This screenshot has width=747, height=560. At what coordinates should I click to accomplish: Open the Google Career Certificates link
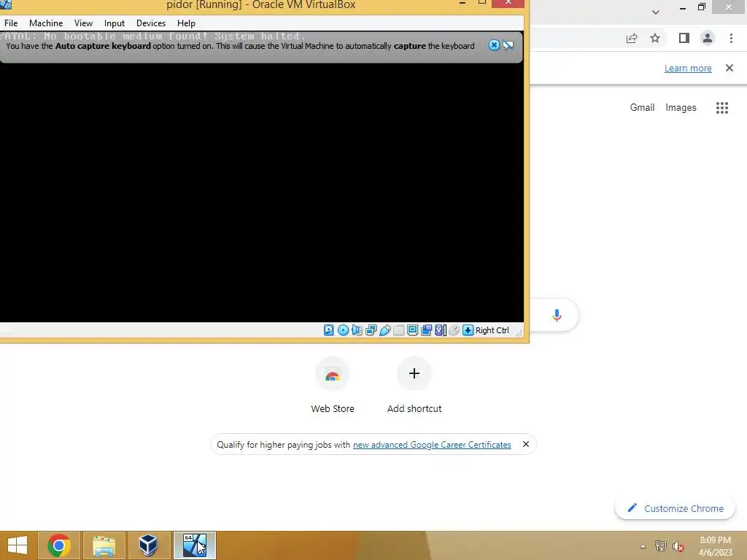(x=432, y=445)
